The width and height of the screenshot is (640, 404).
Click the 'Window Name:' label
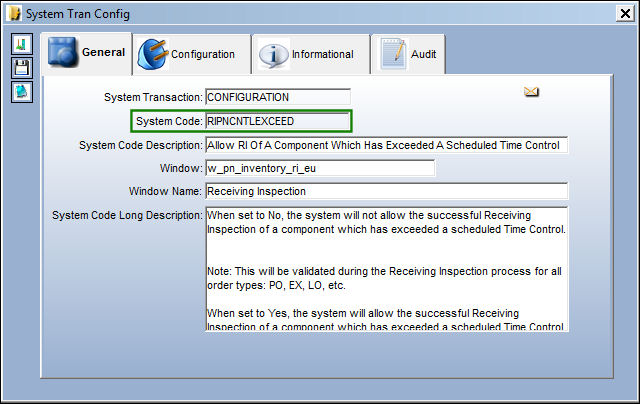pos(165,191)
